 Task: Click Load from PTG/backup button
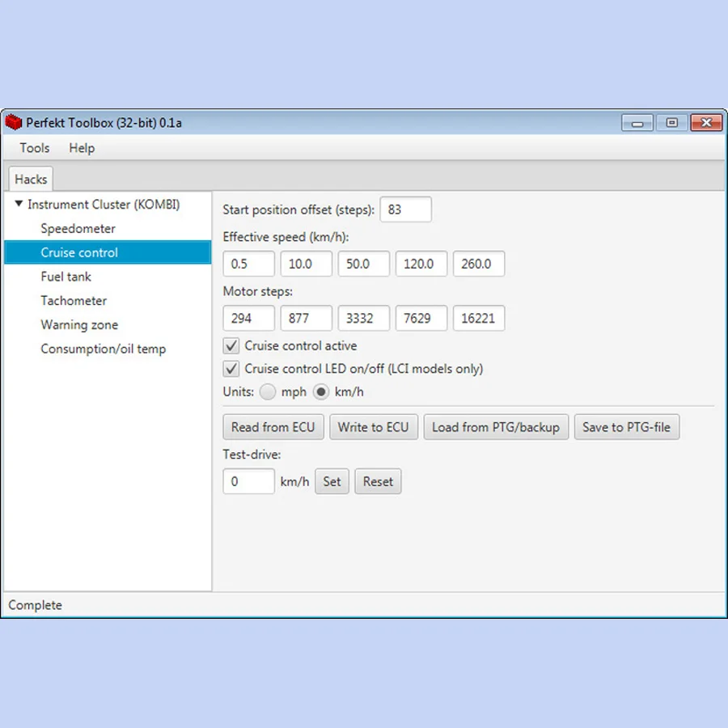tap(496, 427)
